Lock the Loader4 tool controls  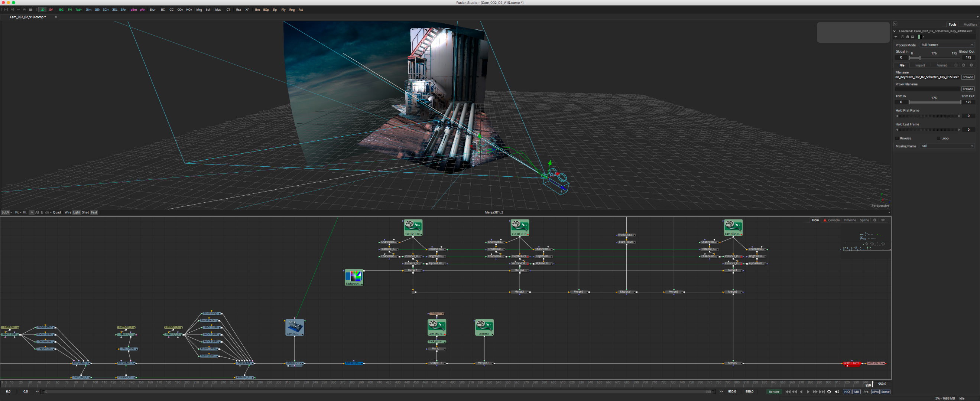click(x=907, y=37)
